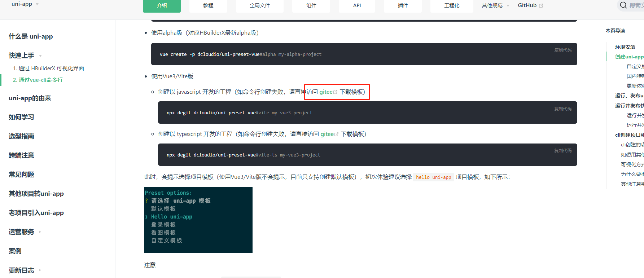The width and height of the screenshot is (644, 278).
Task: Expand the 更新日志 sidebar section
Action: pos(40,270)
